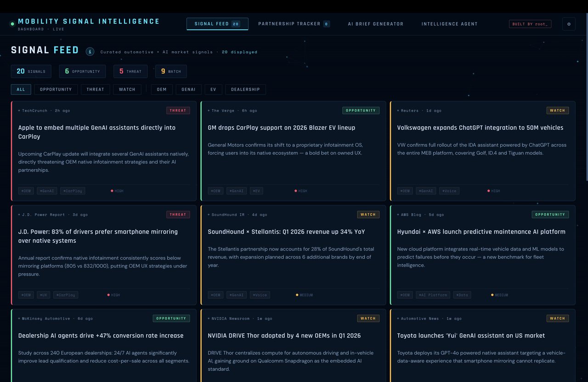The height and width of the screenshot is (382, 588).
Task: Open the NVIDIA DRIVE Thor headline
Action: point(284,336)
